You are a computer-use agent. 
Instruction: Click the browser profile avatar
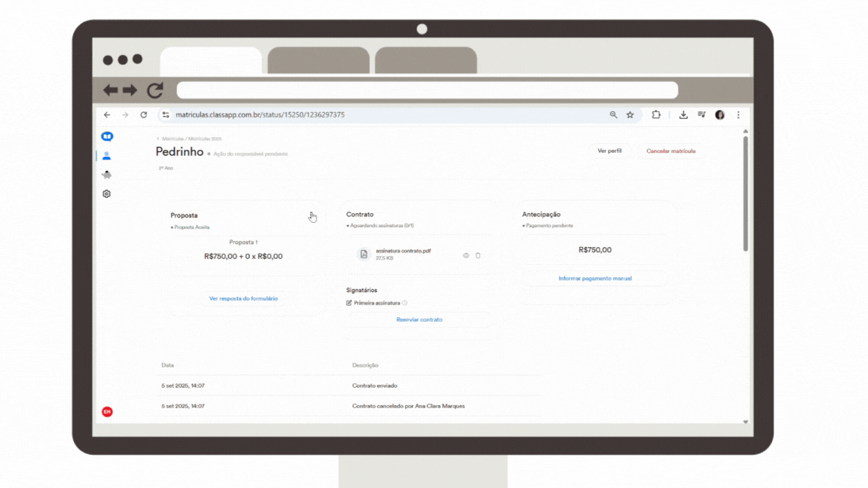720,115
